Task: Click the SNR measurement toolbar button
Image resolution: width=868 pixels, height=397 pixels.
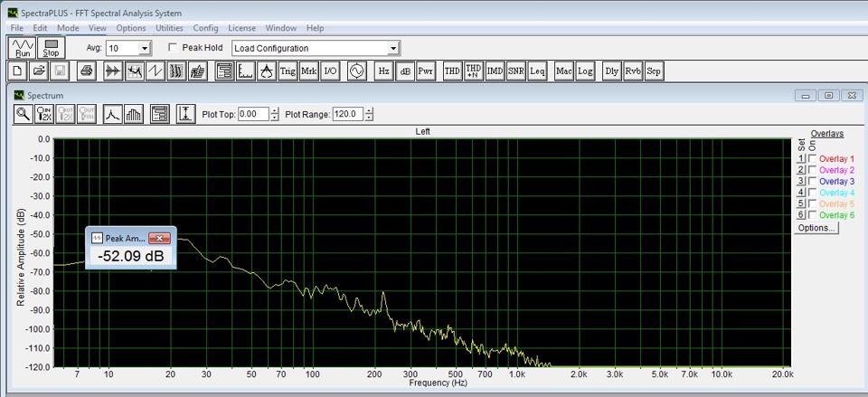Action: point(515,71)
